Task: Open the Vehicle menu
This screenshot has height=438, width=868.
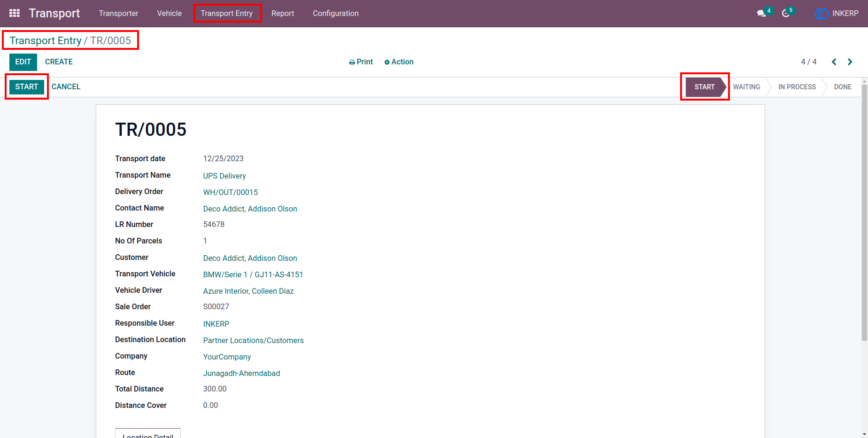Action: pyautogui.click(x=169, y=14)
